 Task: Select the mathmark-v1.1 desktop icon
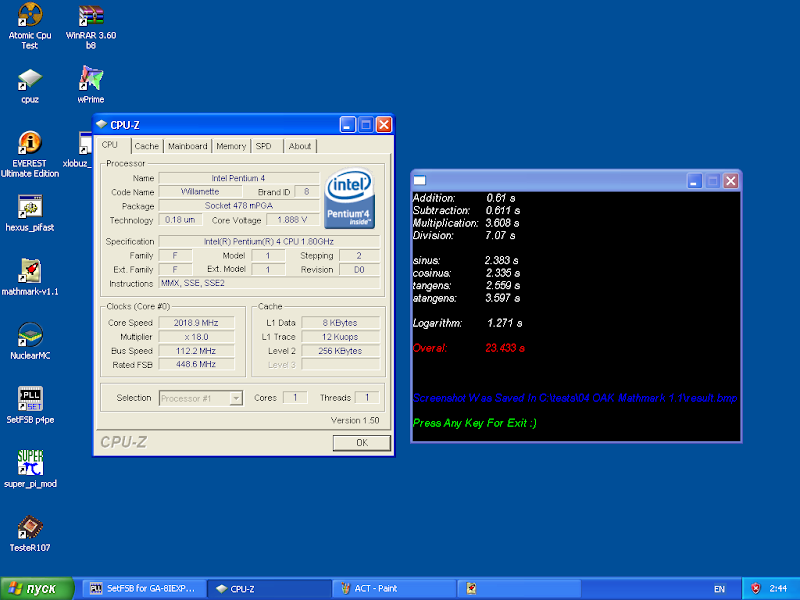click(x=30, y=277)
